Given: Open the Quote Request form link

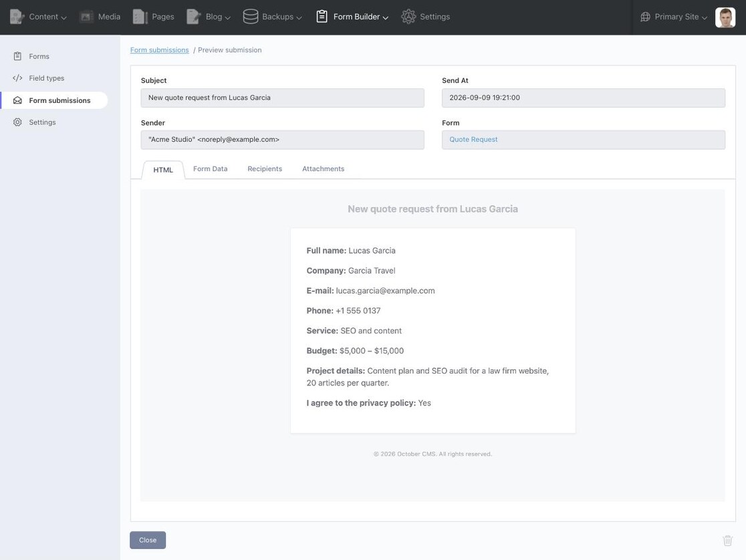Looking at the screenshot, I should (x=473, y=140).
